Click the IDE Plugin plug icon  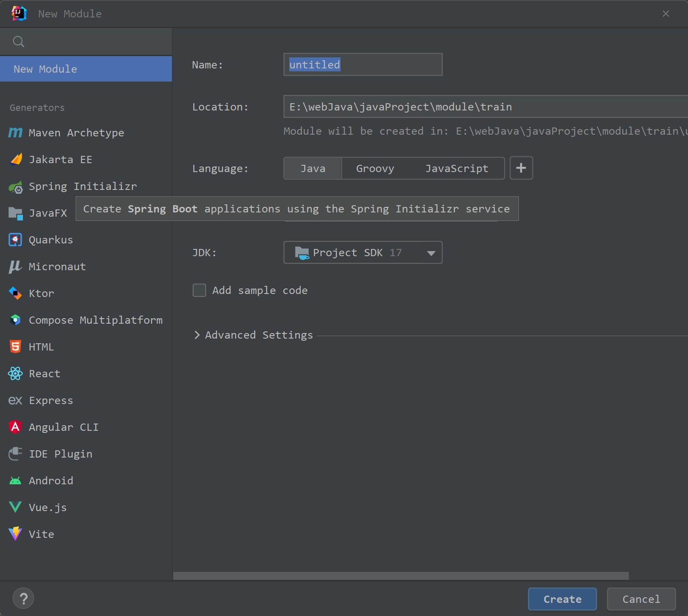tap(15, 454)
